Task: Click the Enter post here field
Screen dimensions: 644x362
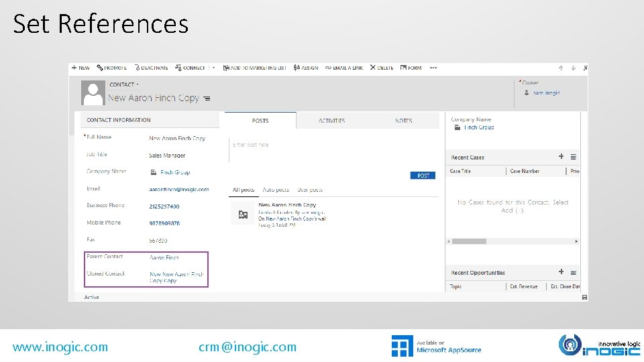Action: coord(333,151)
